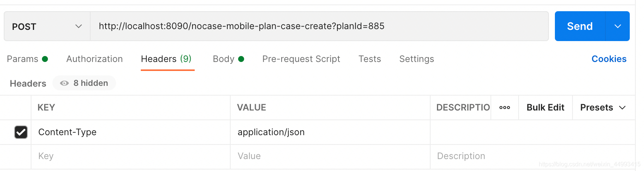The image size is (644, 171).
Task: Click the request URL field
Action: click(x=318, y=27)
